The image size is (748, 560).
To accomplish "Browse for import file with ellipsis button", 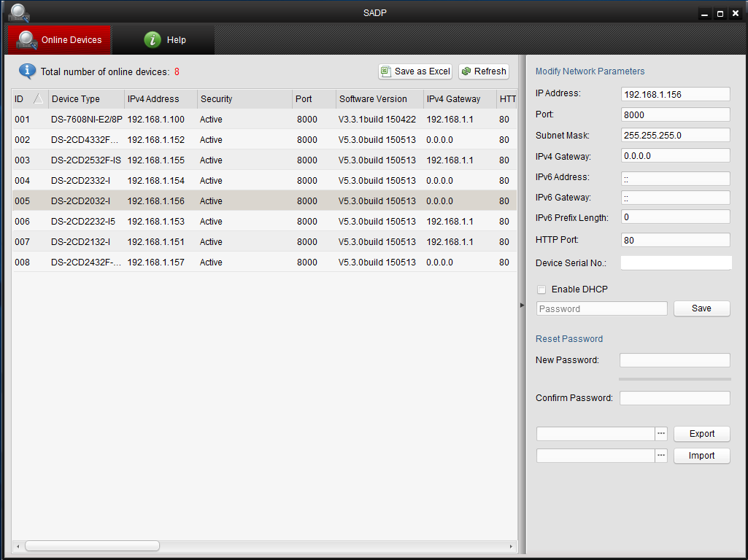I will pyautogui.click(x=661, y=456).
